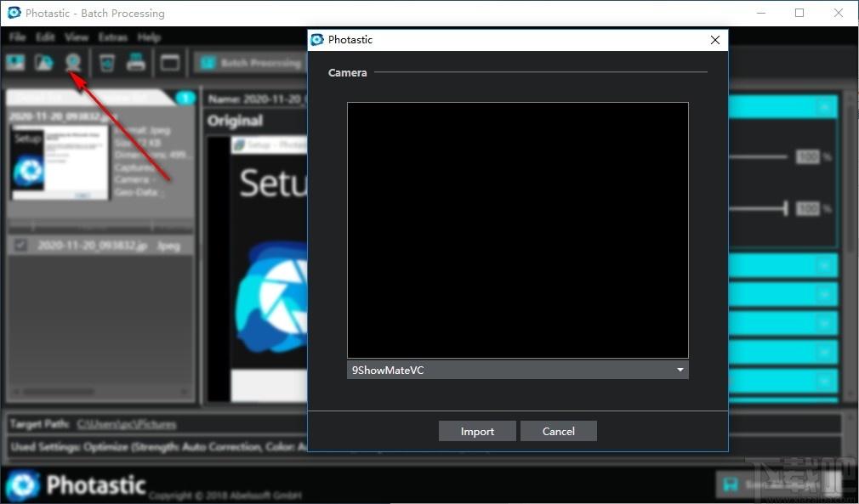This screenshot has width=859, height=504.
Task: Click the "Target Path:" label
Action: coord(39,424)
